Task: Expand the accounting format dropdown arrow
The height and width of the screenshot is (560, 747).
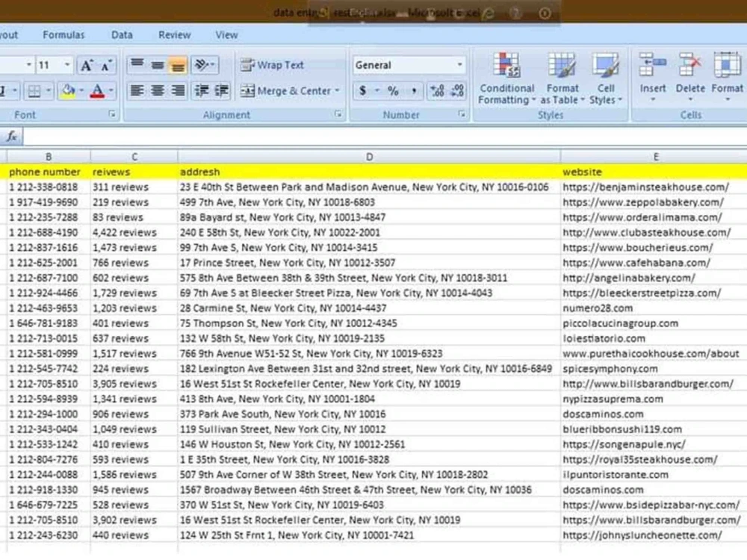Action: click(x=376, y=90)
